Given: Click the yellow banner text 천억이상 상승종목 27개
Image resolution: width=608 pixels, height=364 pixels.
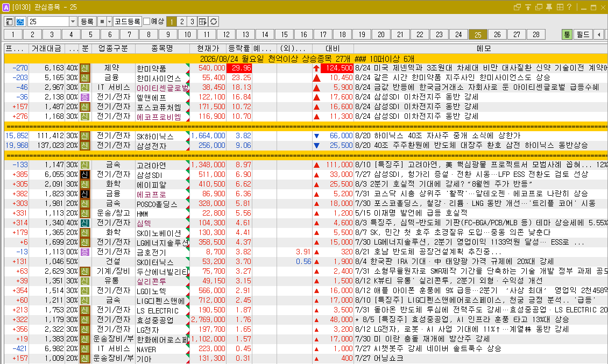Looking at the screenshot, I should [x=309, y=59].
